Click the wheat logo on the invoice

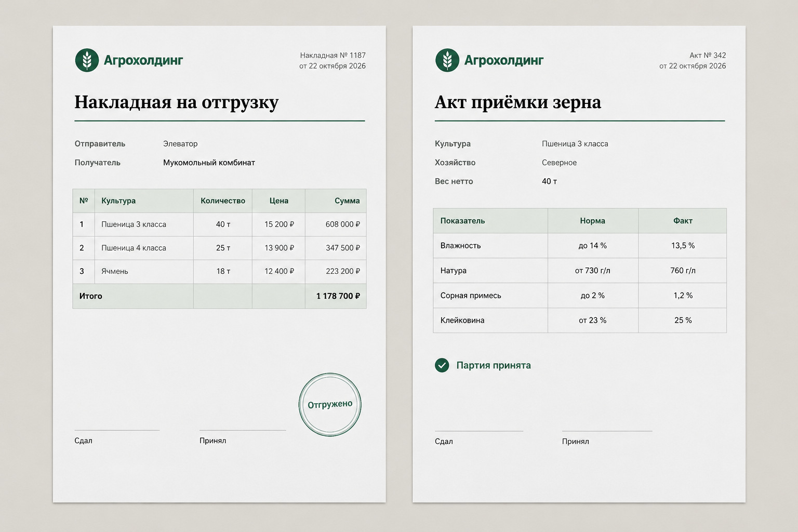tap(87, 60)
